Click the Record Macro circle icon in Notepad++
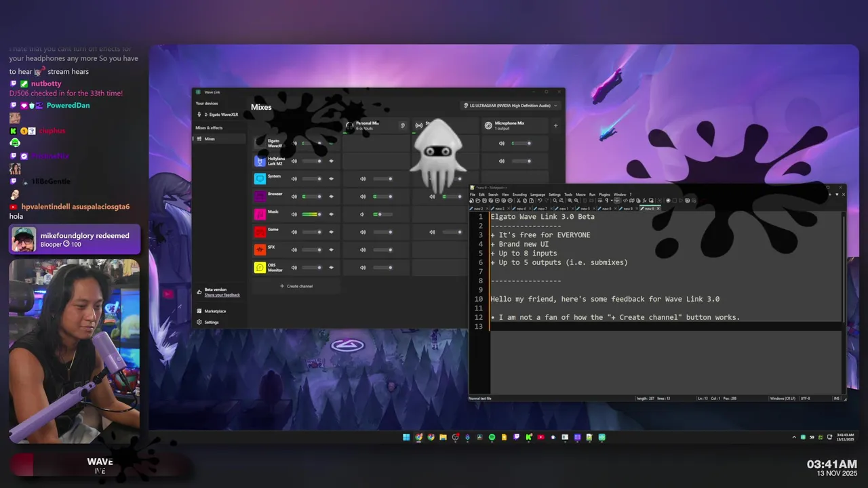 click(668, 201)
